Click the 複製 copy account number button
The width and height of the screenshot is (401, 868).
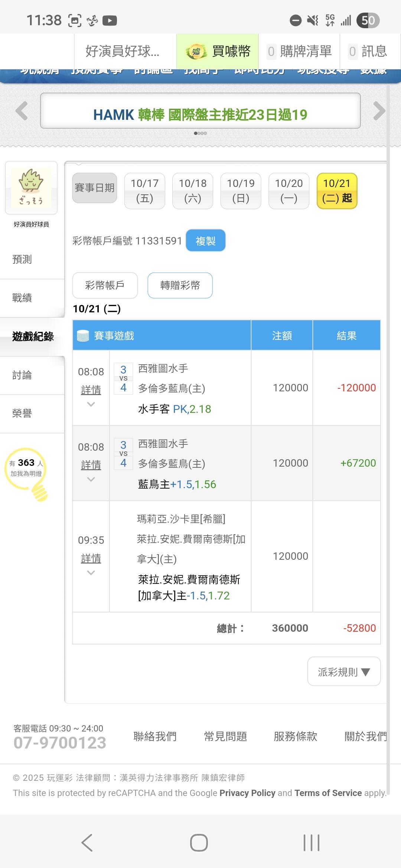point(205,241)
